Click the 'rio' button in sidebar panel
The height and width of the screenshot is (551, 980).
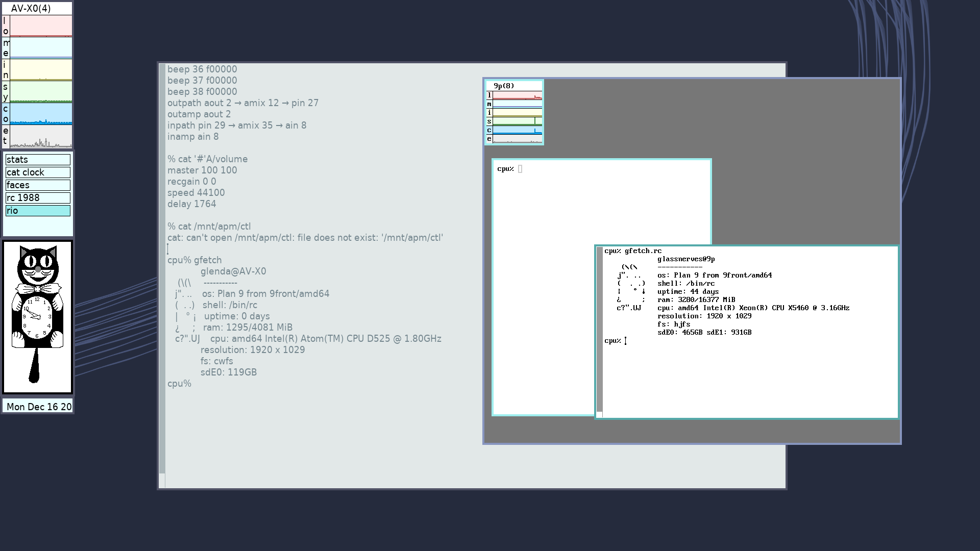pyautogui.click(x=38, y=211)
